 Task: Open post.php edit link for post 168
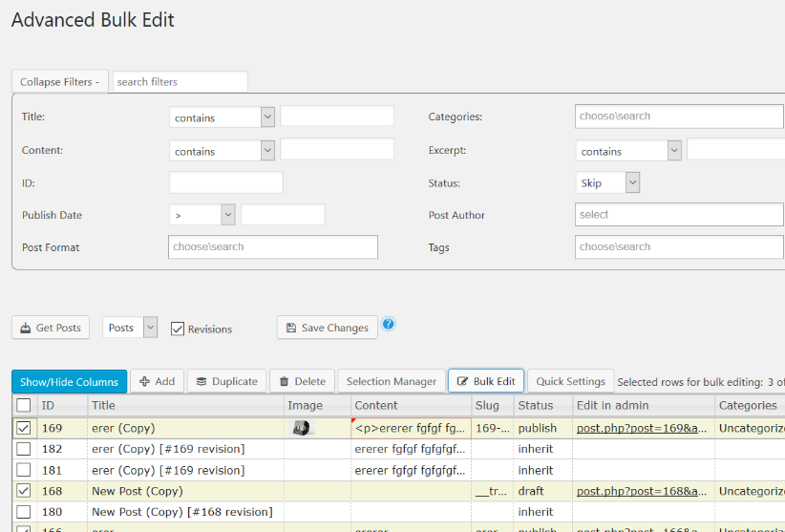[x=642, y=491]
